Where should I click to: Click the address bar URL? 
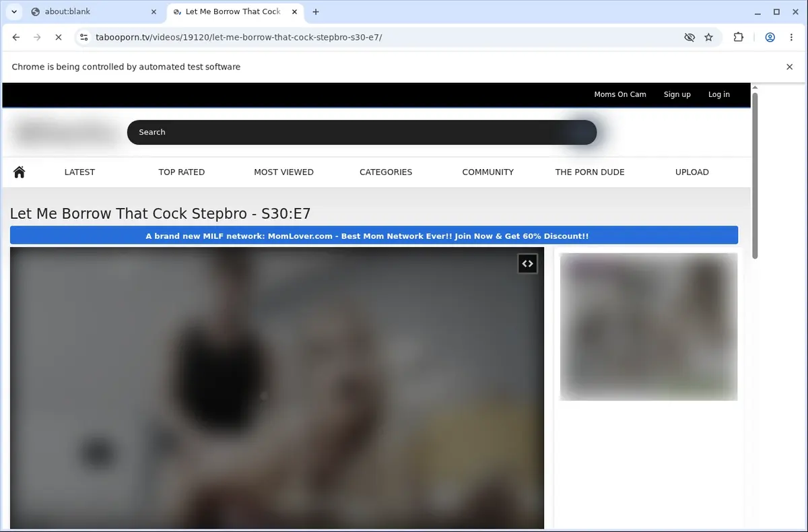pos(239,38)
